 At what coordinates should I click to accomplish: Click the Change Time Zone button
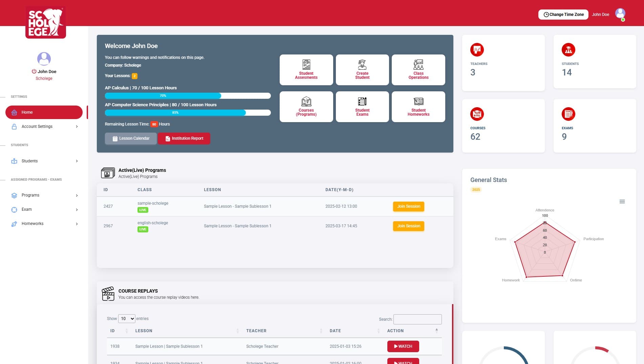(563, 15)
